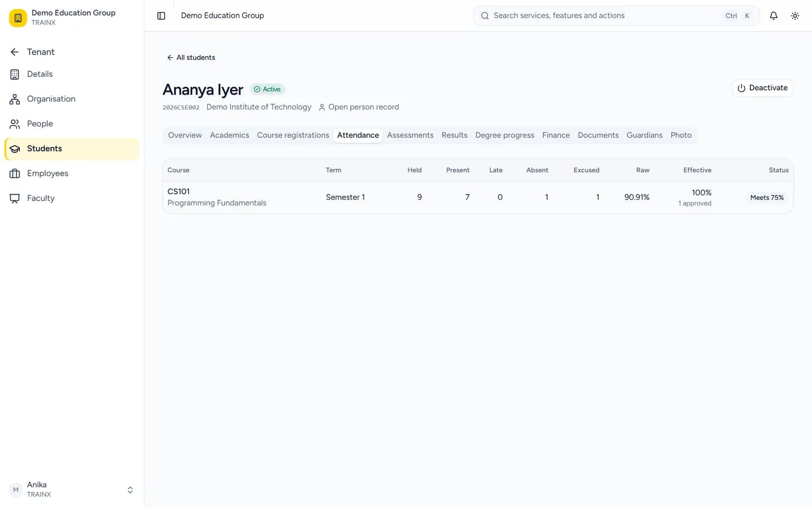Click Demo Education Group breadcrumb title
Viewport: 812px width, 508px height.
pos(222,16)
